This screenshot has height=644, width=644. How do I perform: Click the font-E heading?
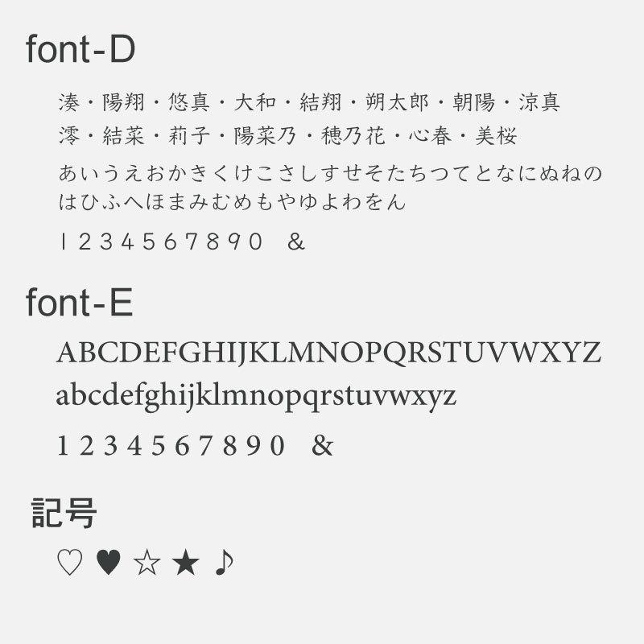click(x=79, y=303)
